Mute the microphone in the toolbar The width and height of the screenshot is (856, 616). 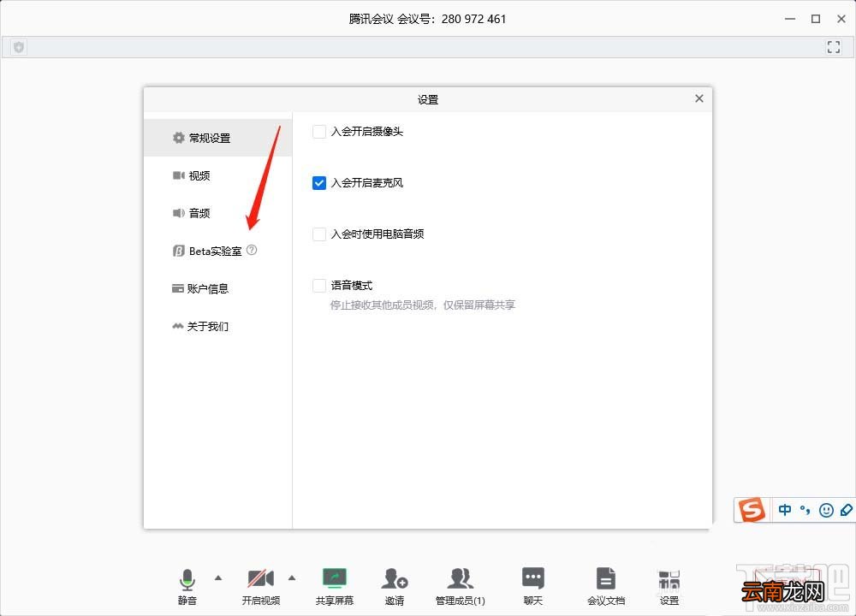187,586
